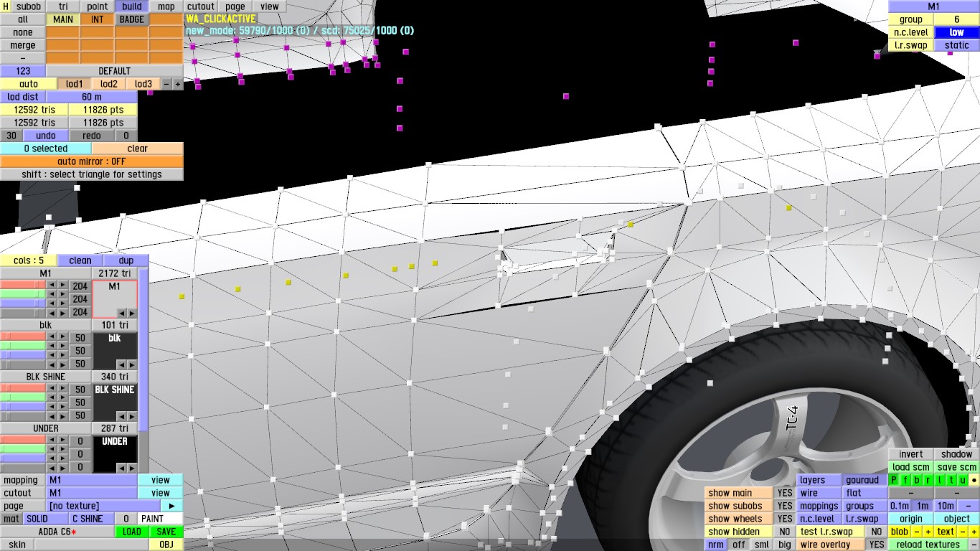Click the left arrow inside M1 color swatch
The height and width of the screenshot is (551, 980).
coord(122,313)
